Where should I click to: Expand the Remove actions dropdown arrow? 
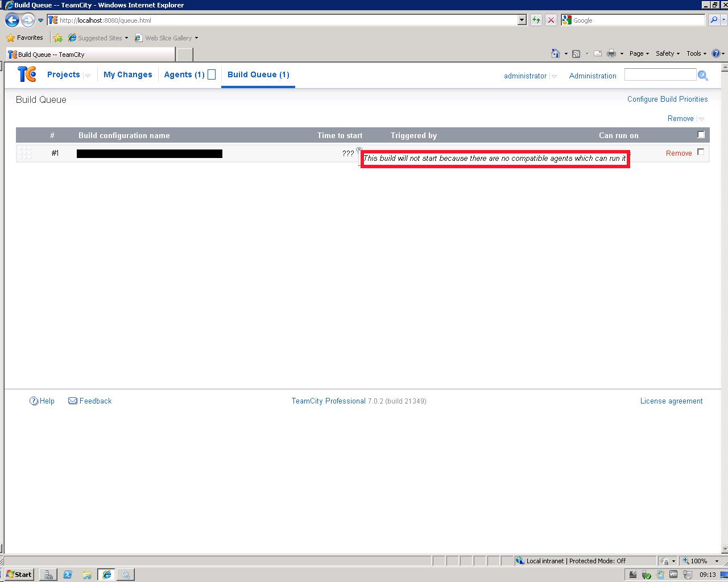pyautogui.click(x=701, y=119)
